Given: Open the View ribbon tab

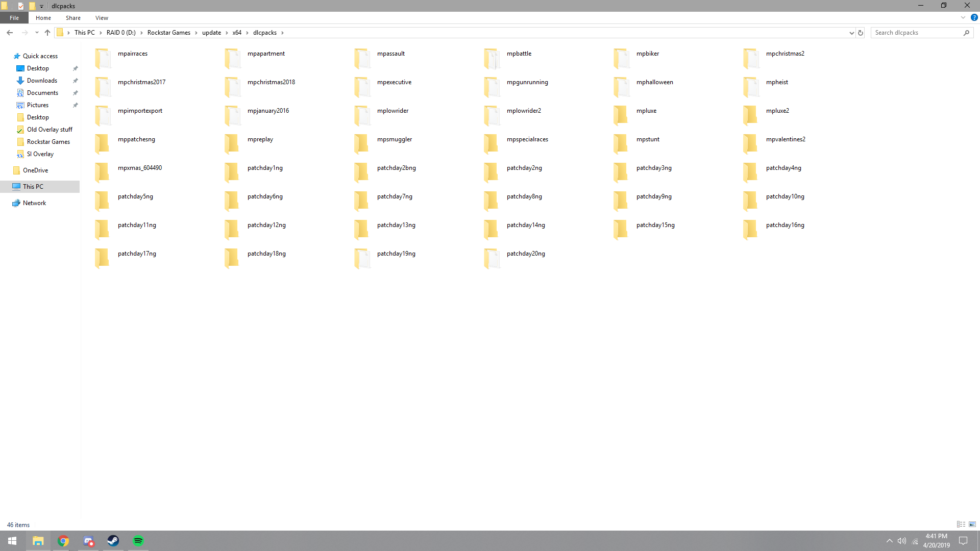Looking at the screenshot, I should pyautogui.click(x=102, y=18).
